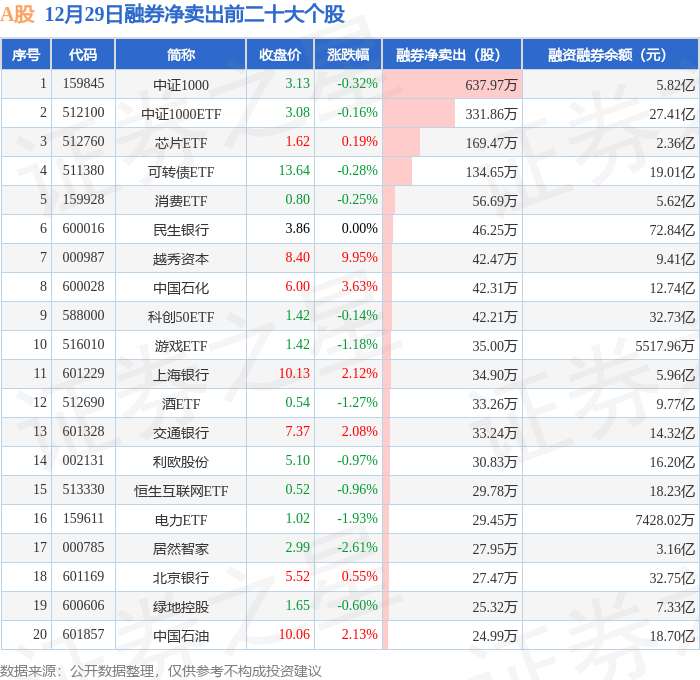Click the 331.86万 net sell value
The image size is (700, 680).
coord(491,114)
